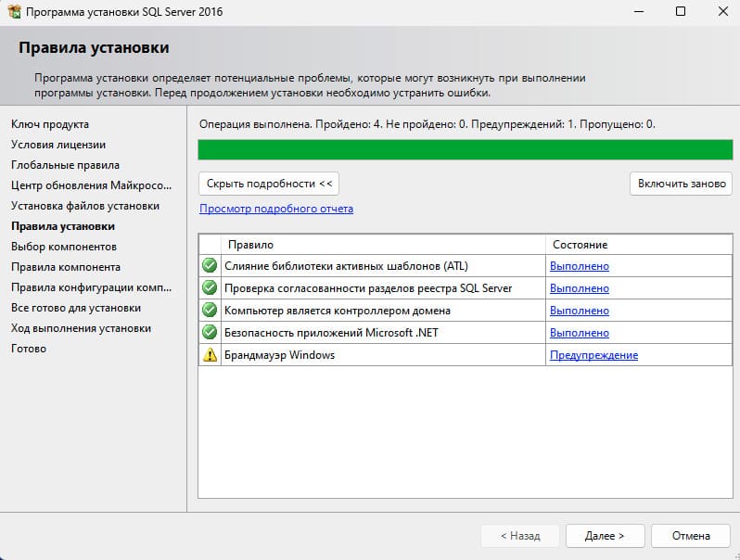Select Правила установки step in sidebar
The height and width of the screenshot is (560, 740).
(63, 226)
